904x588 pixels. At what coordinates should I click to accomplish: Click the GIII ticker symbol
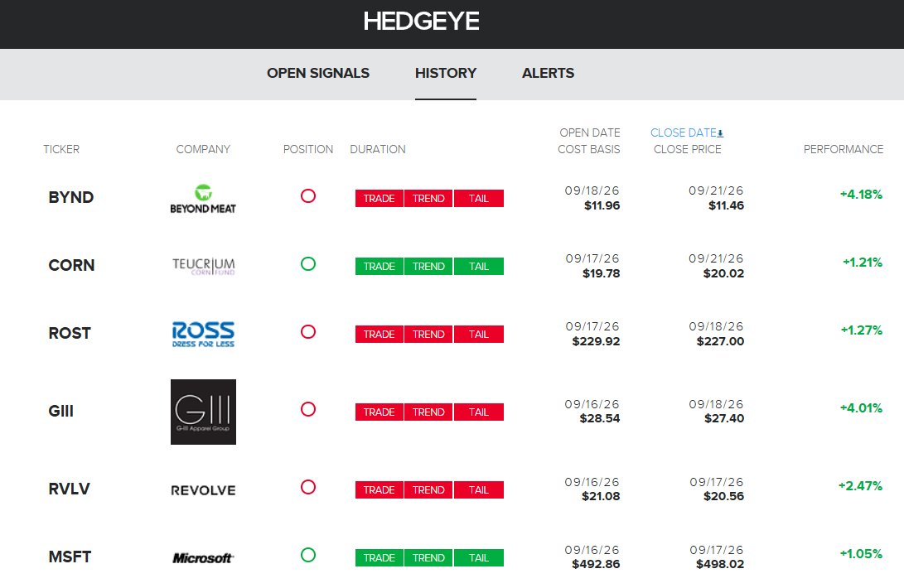(x=61, y=411)
